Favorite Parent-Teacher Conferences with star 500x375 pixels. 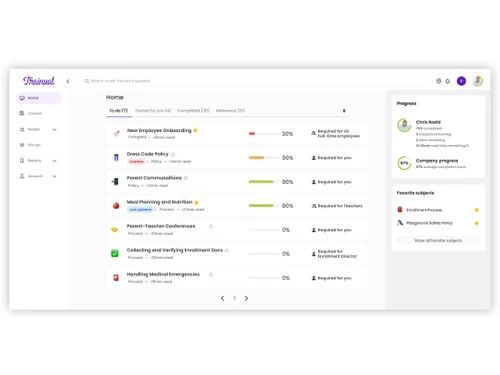coord(211,226)
